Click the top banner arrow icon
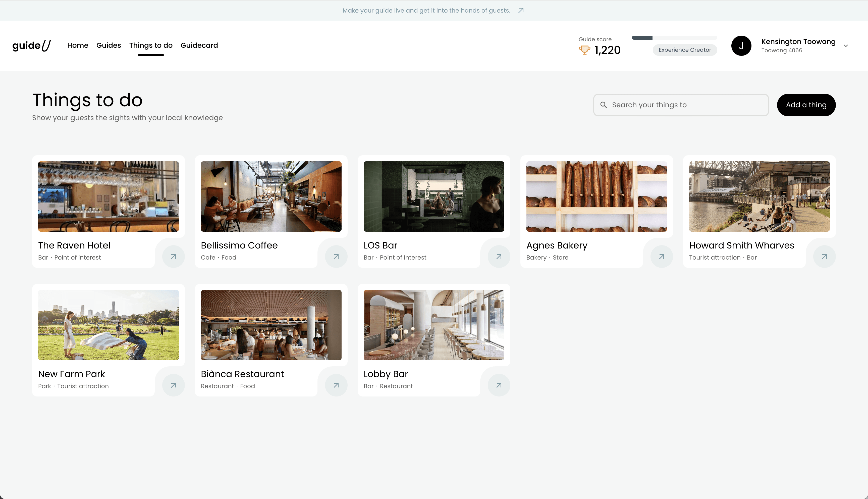The width and height of the screenshot is (868, 499). pyautogui.click(x=521, y=11)
